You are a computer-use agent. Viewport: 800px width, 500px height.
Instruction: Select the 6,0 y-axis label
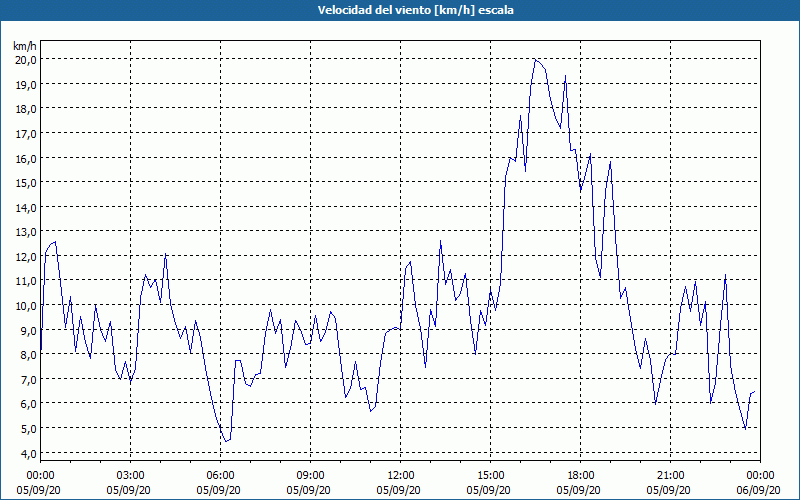coord(28,404)
